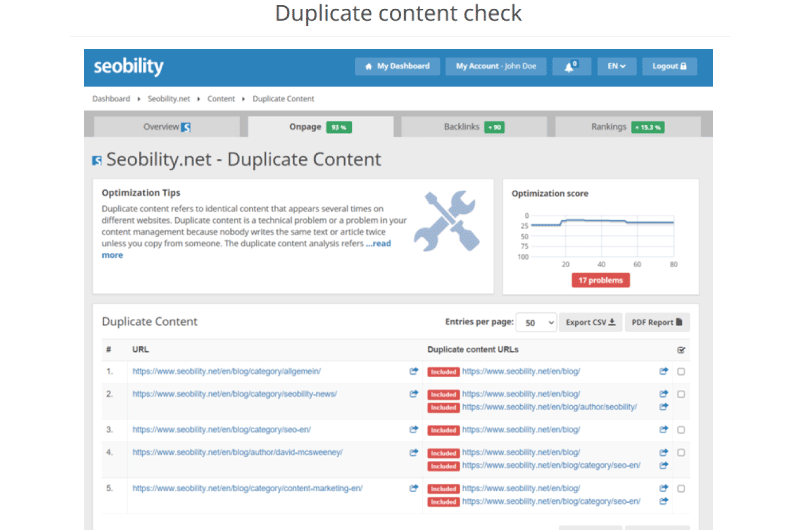Click the Optimization score chart
This screenshot has width=800, height=530.
(601, 238)
